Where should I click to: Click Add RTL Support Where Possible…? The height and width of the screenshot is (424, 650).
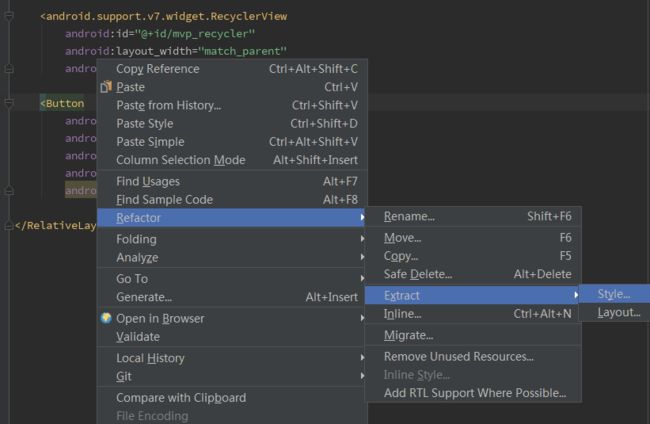click(473, 393)
